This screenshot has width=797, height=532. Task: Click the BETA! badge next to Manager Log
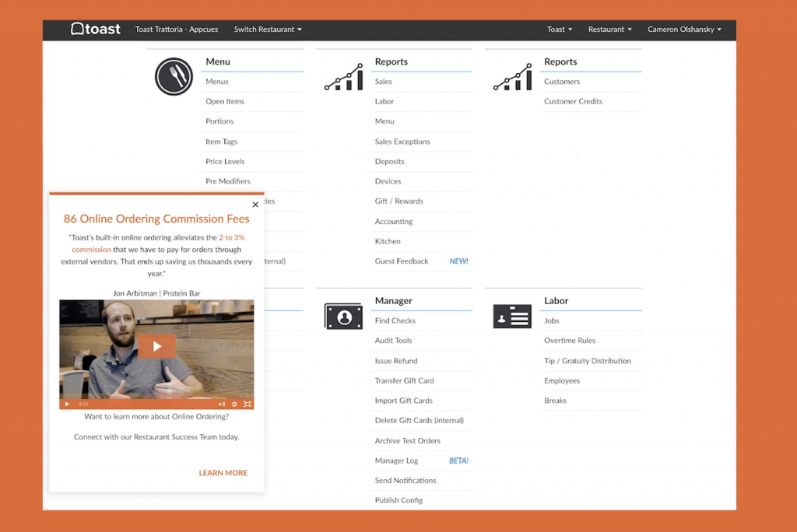point(458,461)
